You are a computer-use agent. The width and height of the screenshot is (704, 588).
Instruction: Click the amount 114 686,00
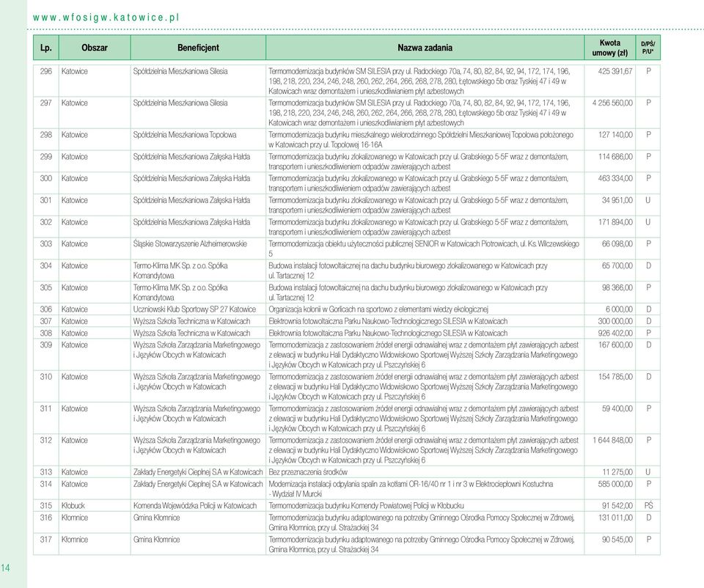point(615,157)
